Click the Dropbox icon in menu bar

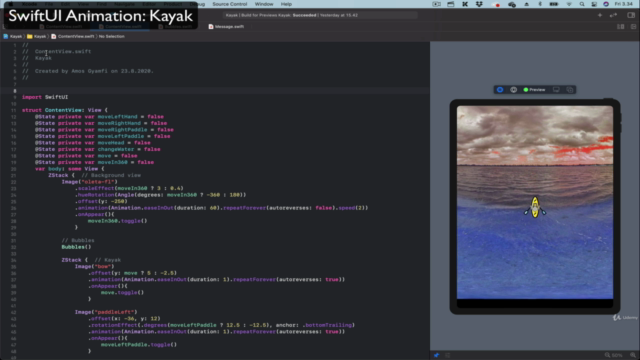479,4
